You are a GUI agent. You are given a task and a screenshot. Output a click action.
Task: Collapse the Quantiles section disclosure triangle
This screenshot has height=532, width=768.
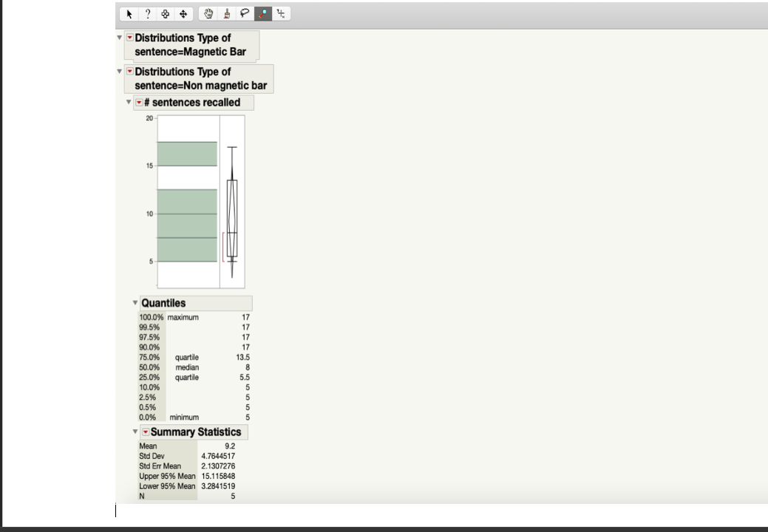[x=135, y=302]
